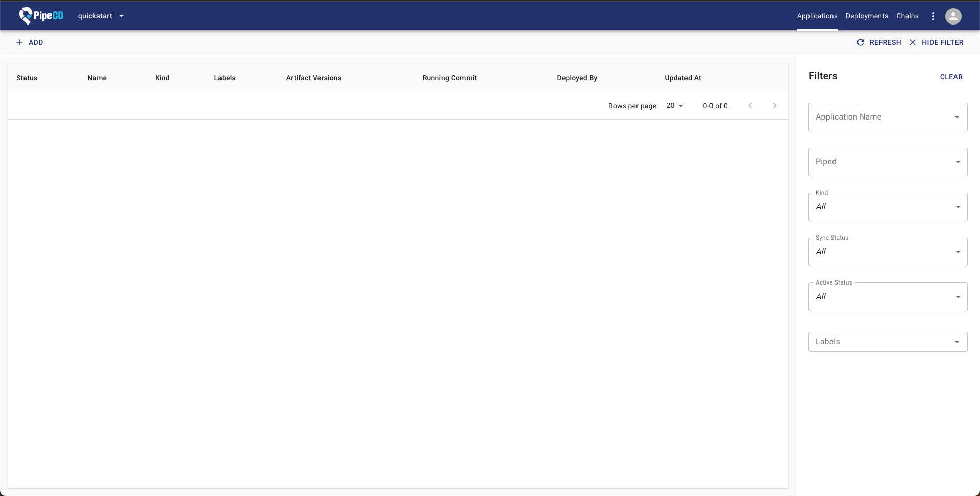Click into the Labels filter field
The image size is (980, 496).
pyautogui.click(x=880, y=342)
